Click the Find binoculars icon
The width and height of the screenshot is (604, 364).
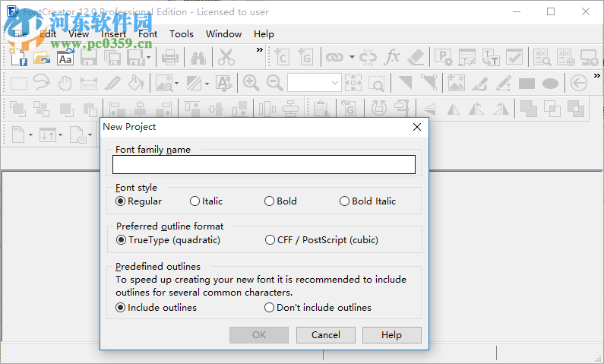coord(198,58)
